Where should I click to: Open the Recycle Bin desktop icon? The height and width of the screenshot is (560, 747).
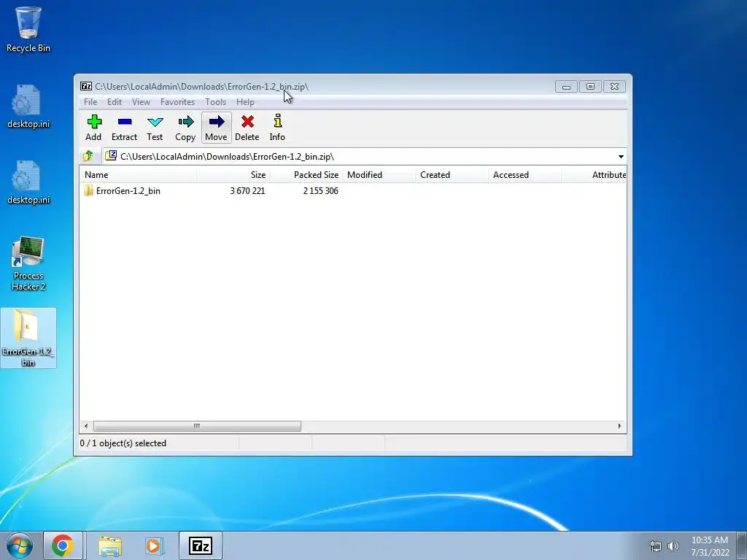coord(28,29)
